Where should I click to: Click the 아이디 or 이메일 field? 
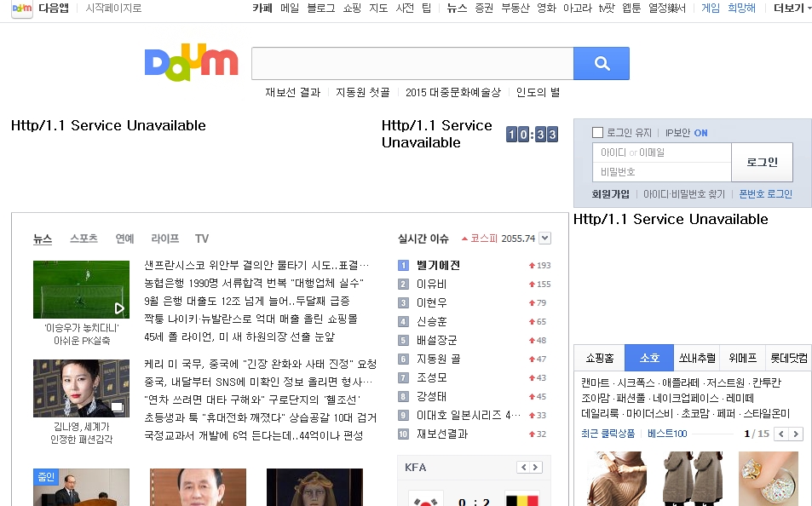click(x=662, y=152)
